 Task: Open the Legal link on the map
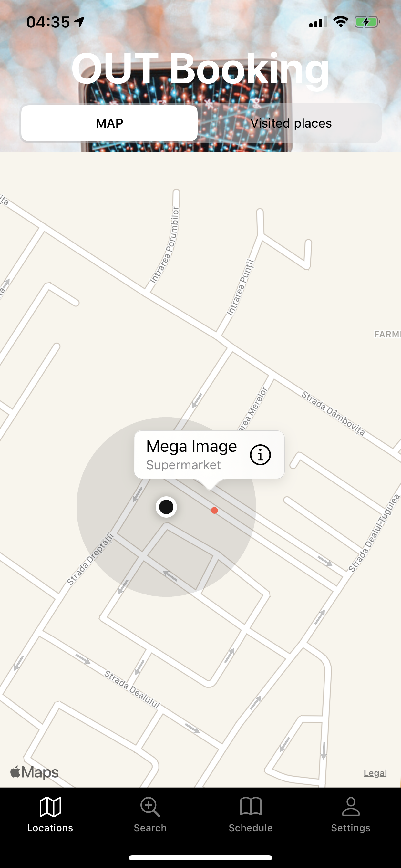click(375, 773)
